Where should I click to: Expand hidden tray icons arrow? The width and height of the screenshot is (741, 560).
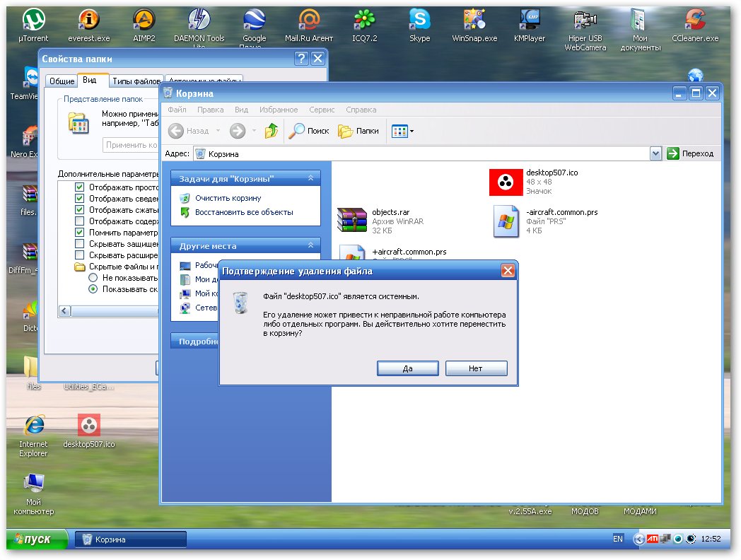(x=639, y=539)
